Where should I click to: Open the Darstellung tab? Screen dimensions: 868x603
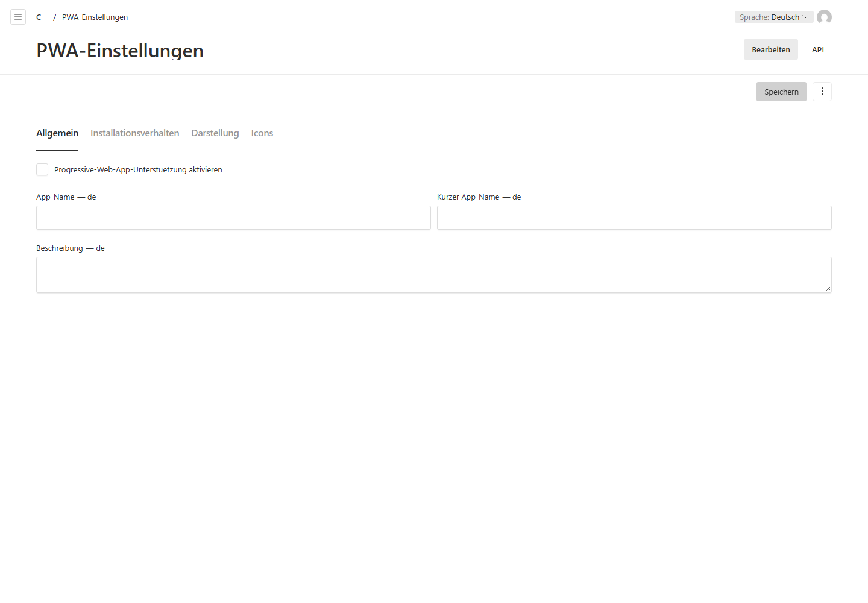pos(215,133)
